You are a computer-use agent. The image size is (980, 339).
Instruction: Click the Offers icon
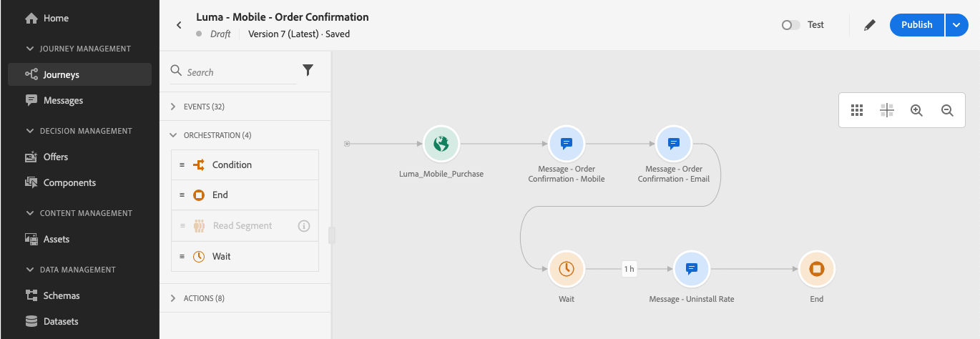[31, 157]
